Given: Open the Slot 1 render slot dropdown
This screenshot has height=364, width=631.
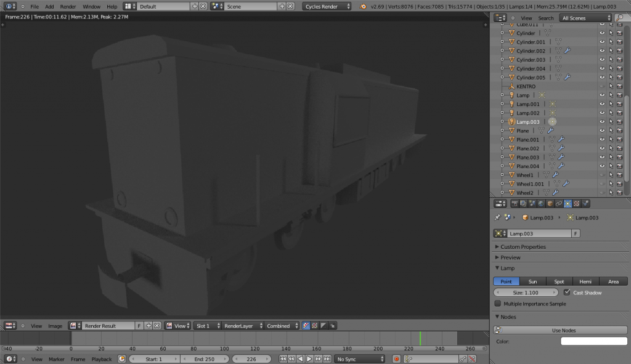Looking at the screenshot, I should coord(207,326).
